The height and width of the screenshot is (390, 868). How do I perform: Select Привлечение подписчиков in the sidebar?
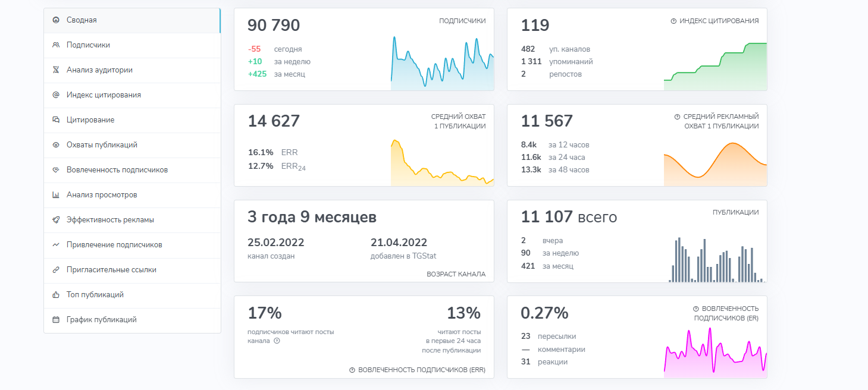pyautogui.click(x=114, y=245)
